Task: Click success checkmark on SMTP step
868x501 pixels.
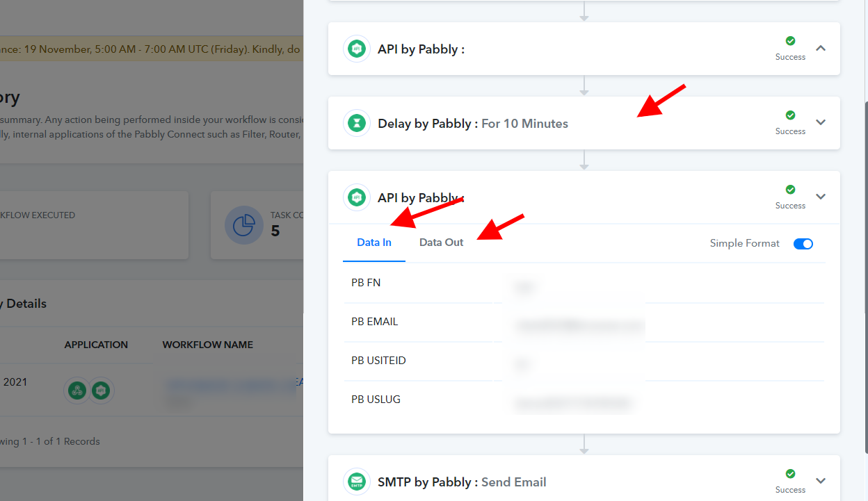Action: [x=790, y=474]
